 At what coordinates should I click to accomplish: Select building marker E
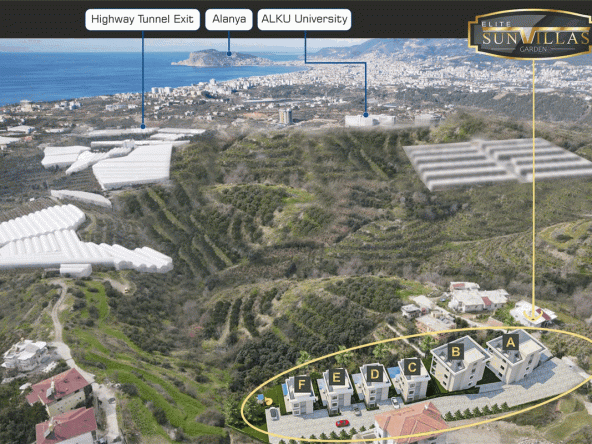click(x=337, y=377)
